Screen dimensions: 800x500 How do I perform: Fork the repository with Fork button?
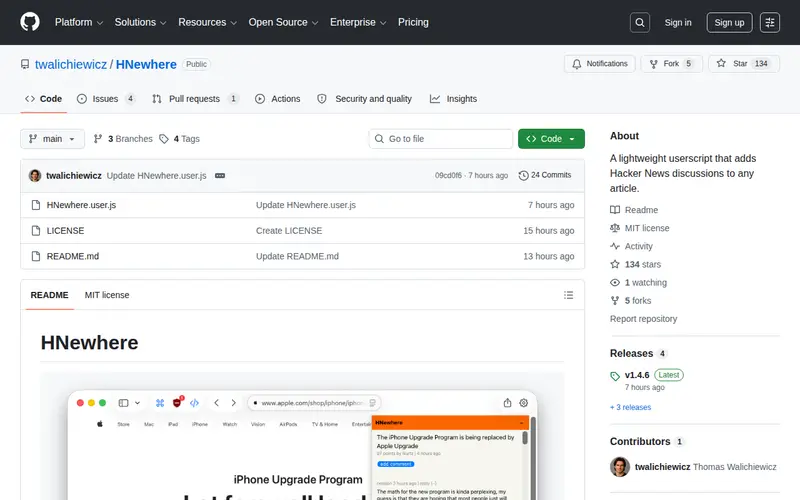pyautogui.click(x=671, y=64)
